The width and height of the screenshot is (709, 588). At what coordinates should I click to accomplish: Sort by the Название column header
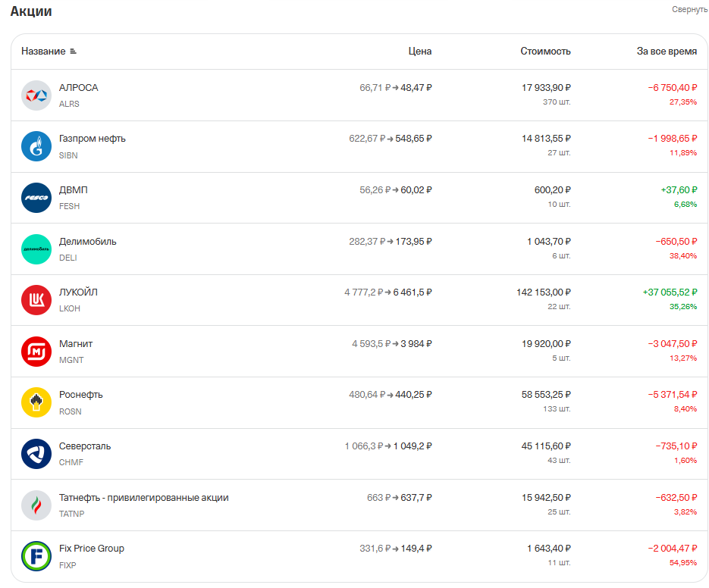[43, 52]
